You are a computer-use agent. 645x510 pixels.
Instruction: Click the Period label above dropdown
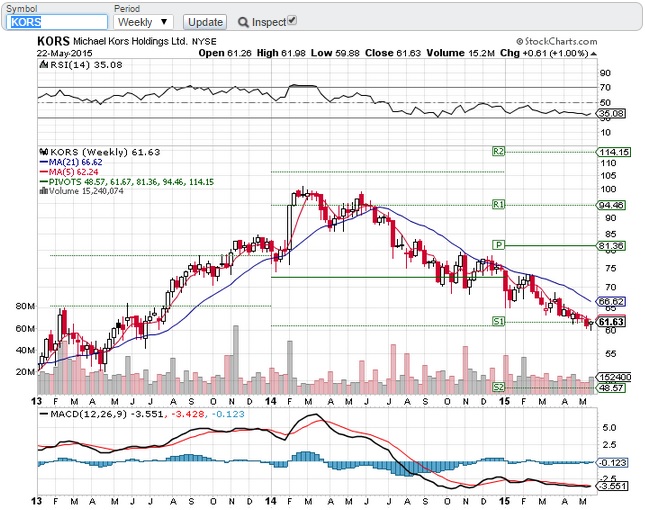(x=127, y=9)
